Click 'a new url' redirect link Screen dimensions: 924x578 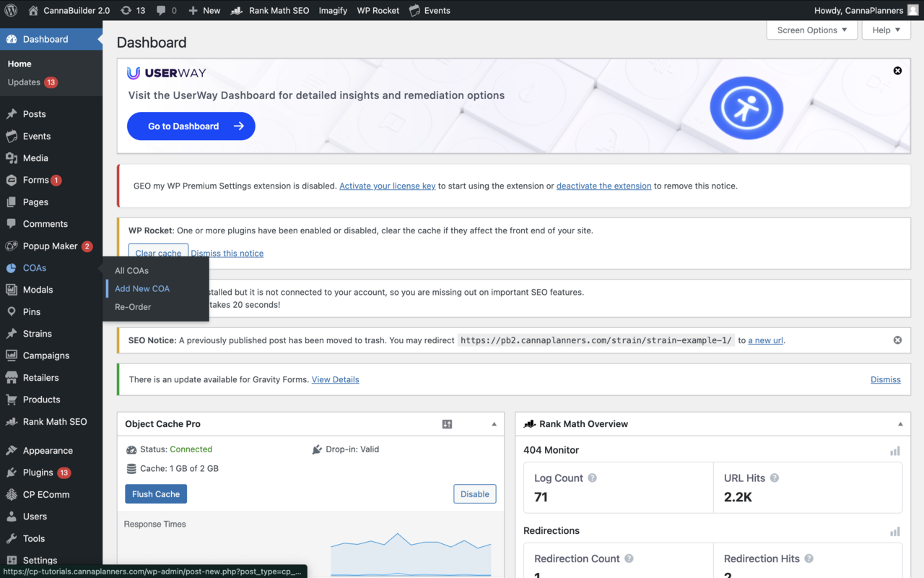click(x=765, y=340)
